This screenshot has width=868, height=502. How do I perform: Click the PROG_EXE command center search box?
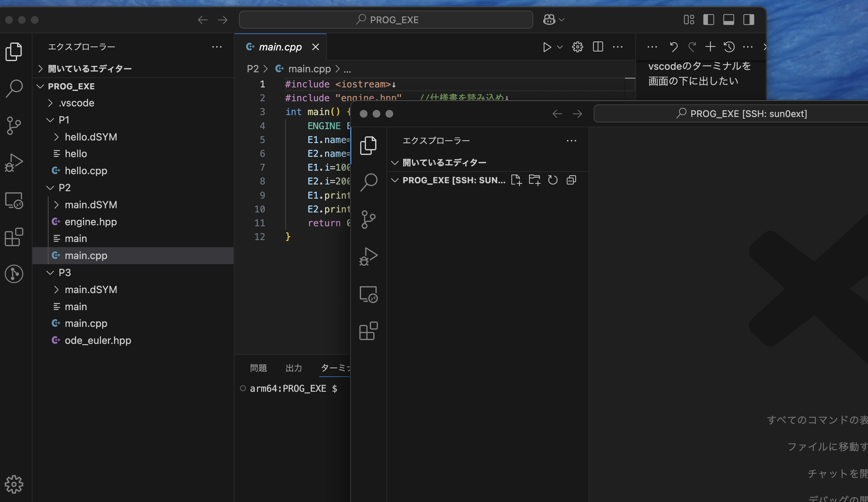click(x=386, y=20)
